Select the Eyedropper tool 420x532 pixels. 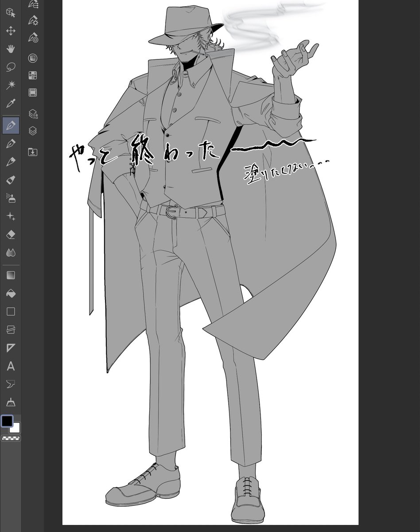coord(11,104)
